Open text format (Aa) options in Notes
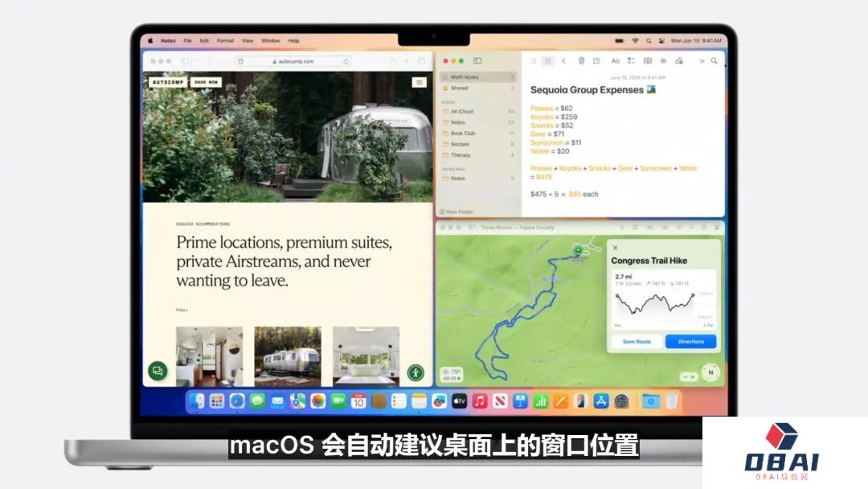This screenshot has height=489, width=868. (616, 61)
